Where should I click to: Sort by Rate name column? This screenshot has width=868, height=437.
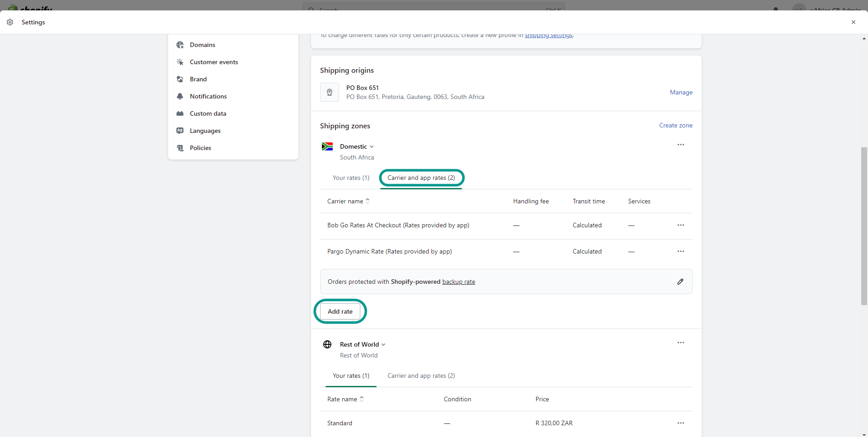tap(346, 399)
